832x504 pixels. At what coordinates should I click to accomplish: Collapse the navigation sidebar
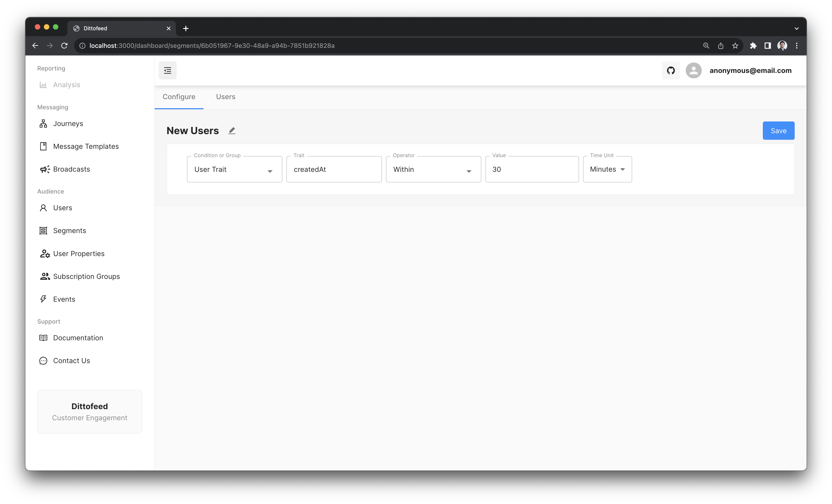tap(168, 70)
